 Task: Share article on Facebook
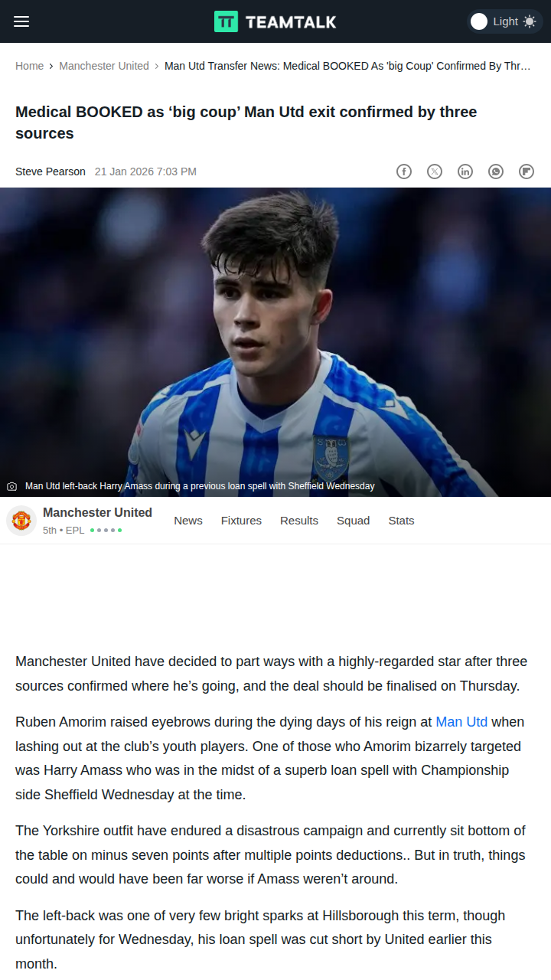pos(404,171)
